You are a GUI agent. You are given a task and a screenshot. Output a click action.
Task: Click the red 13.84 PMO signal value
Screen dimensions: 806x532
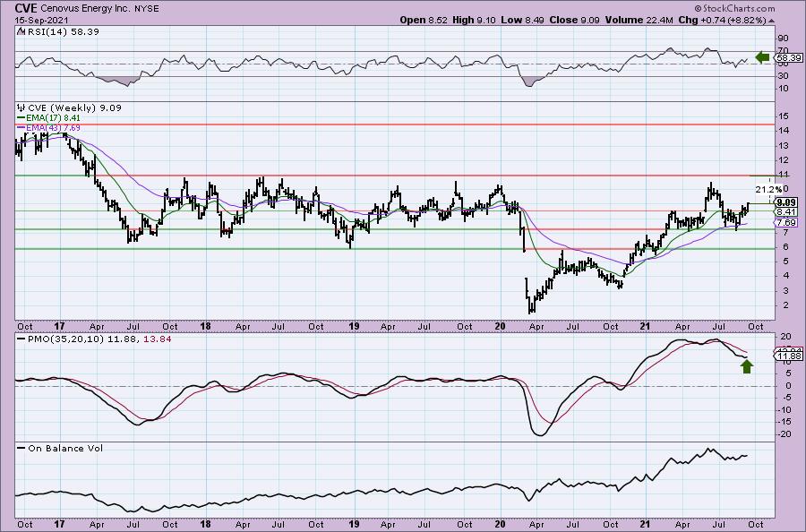coord(159,339)
